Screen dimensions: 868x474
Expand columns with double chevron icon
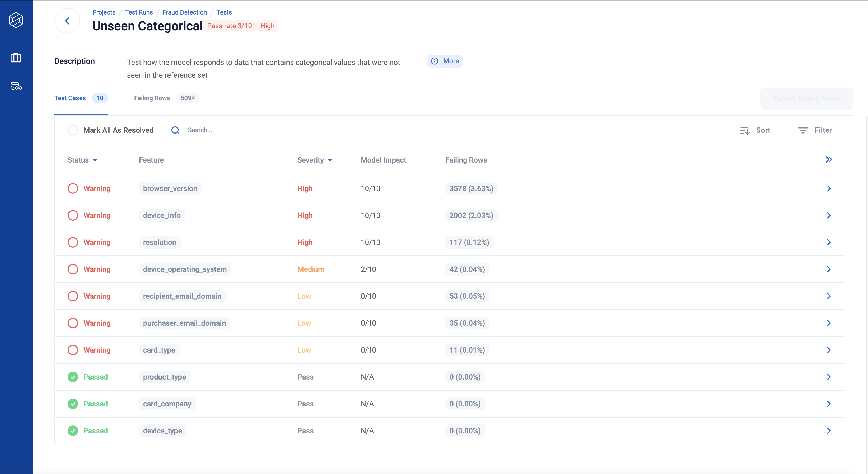point(829,160)
